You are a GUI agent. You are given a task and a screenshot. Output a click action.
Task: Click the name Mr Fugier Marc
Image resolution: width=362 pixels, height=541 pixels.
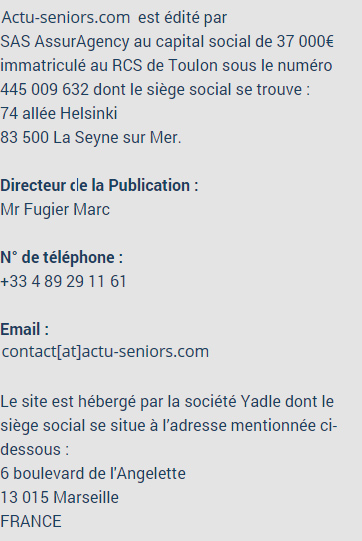click(55, 209)
